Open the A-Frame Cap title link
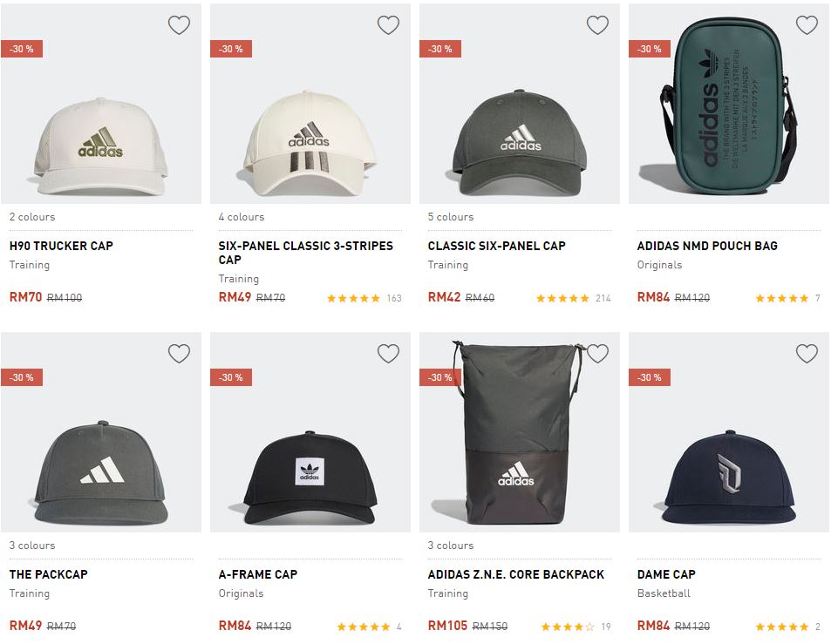Screen dimensions: 831x644 click(x=258, y=574)
